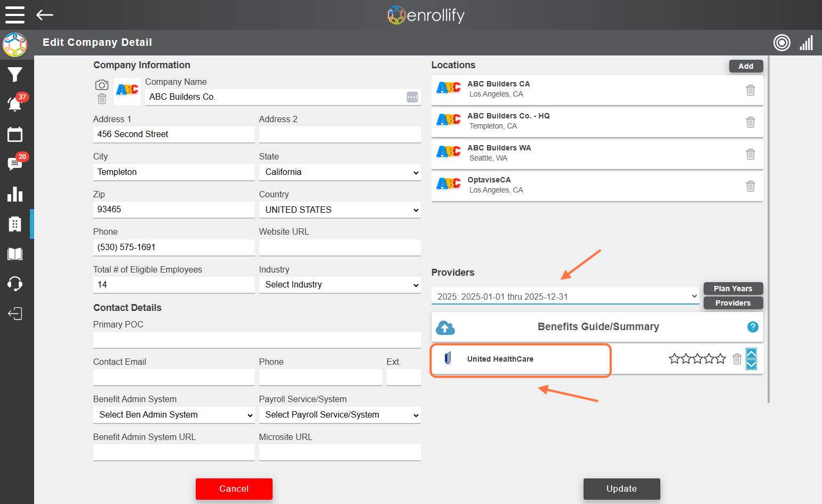Screen dimensions: 822x504
Task: Click the red Cancel button
Action: pyautogui.click(x=234, y=489)
